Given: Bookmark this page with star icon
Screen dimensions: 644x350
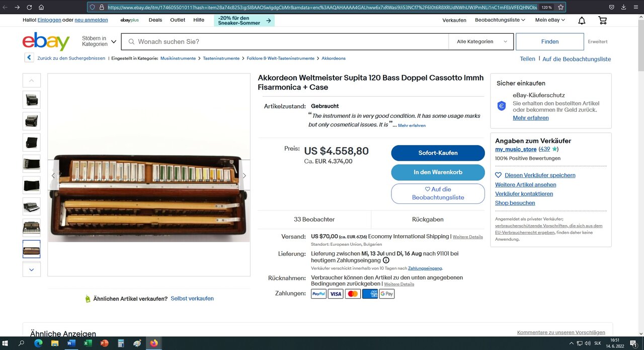Looking at the screenshot, I should click(x=560, y=8).
